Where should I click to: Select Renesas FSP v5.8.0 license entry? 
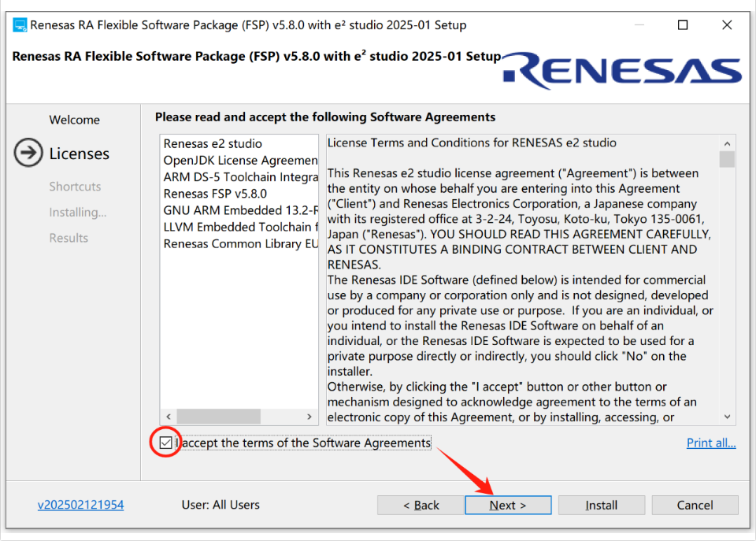[x=215, y=194]
